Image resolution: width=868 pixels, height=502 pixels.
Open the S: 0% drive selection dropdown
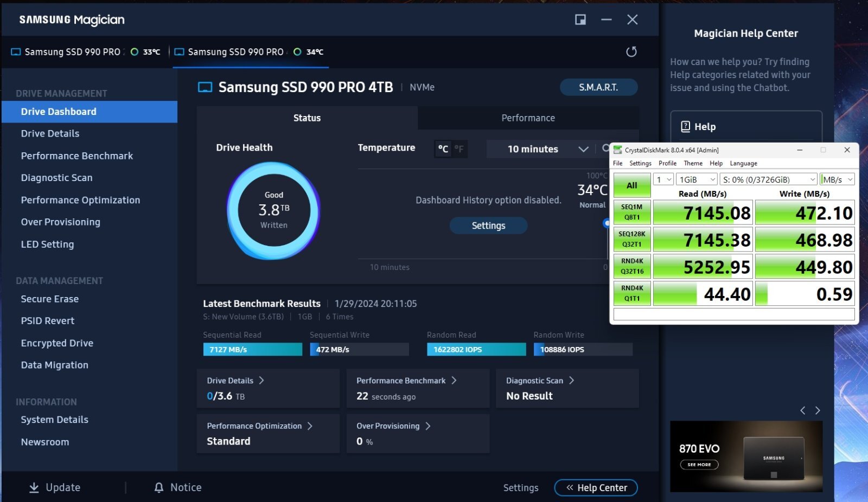[768, 179]
